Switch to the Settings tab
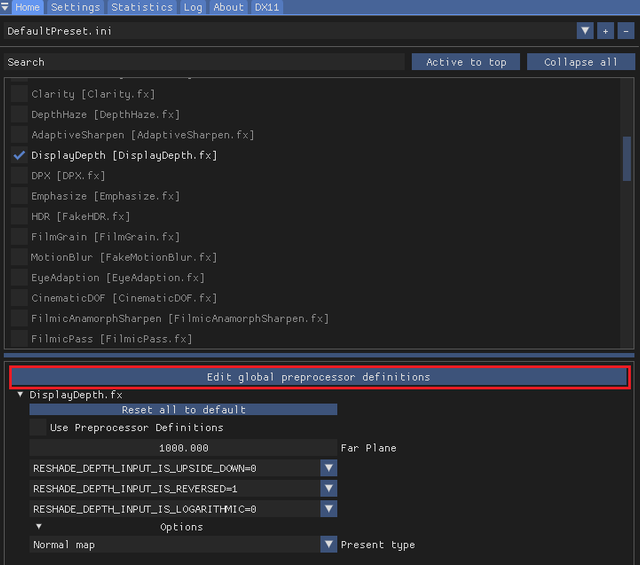Viewport: 640px width, 565px height. tap(75, 7)
